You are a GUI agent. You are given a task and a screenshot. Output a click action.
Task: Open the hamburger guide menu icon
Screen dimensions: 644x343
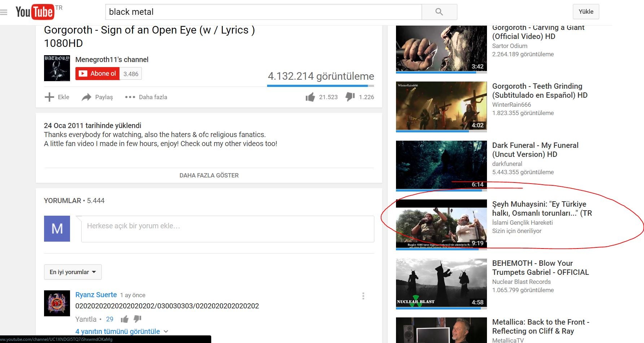point(4,12)
